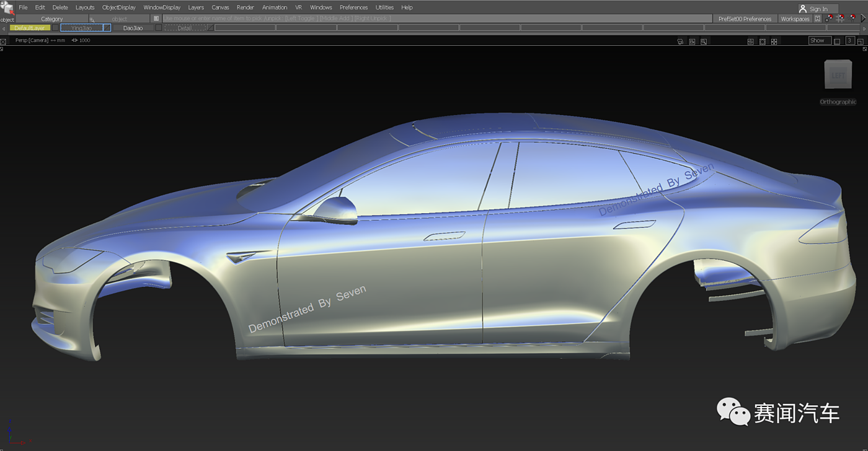Expand the layer bar with right arrow

click(x=864, y=28)
